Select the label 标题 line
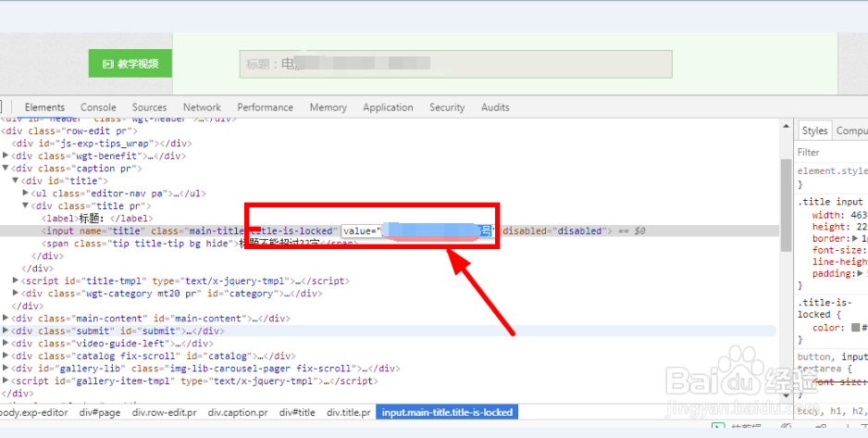 tap(97, 219)
